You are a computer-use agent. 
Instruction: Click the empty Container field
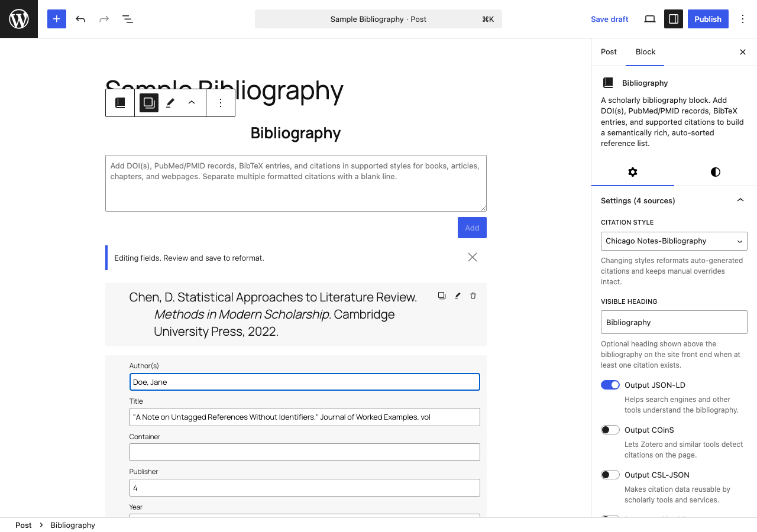(x=305, y=452)
